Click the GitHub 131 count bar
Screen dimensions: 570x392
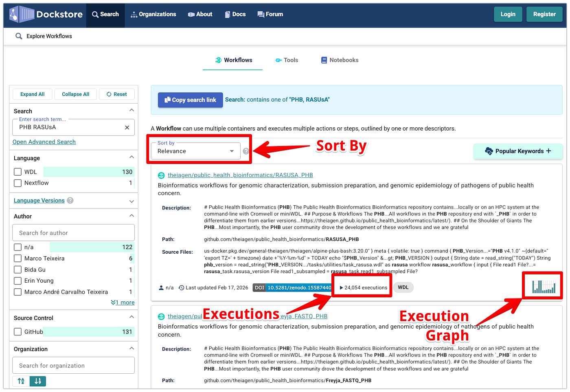(88, 332)
